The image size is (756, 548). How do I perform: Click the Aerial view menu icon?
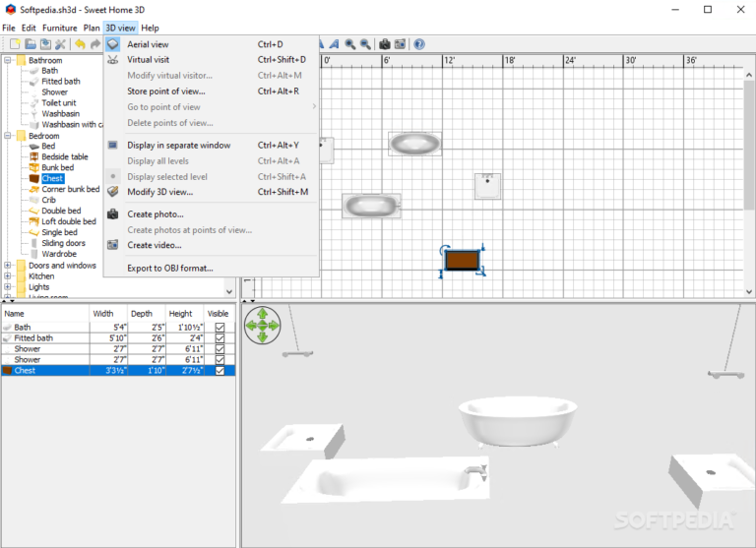click(x=113, y=44)
